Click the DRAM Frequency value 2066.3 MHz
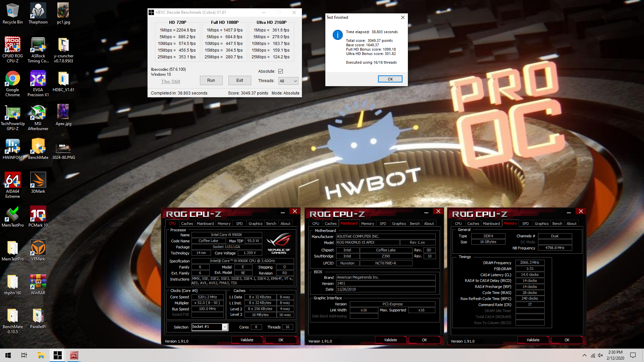 coord(530,263)
